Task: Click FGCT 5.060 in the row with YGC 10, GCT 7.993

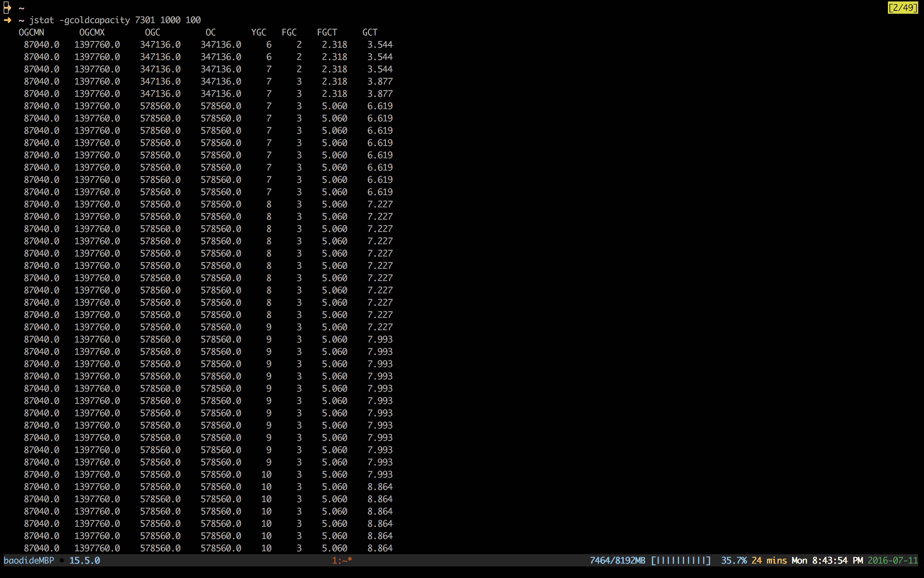Action: tap(335, 474)
